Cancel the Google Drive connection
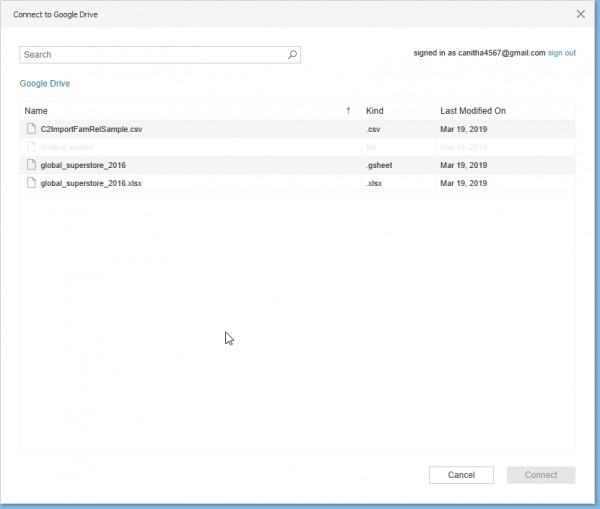 [x=461, y=475]
